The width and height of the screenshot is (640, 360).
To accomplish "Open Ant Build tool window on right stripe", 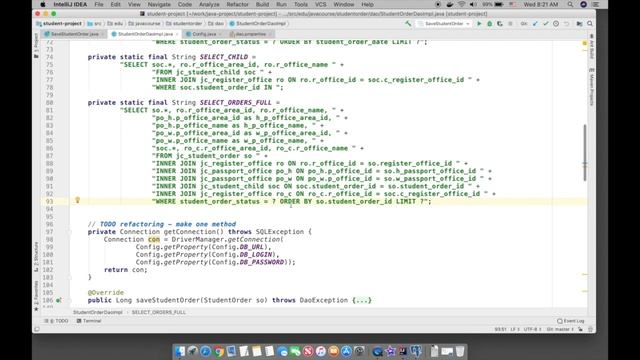I will [591, 46].
